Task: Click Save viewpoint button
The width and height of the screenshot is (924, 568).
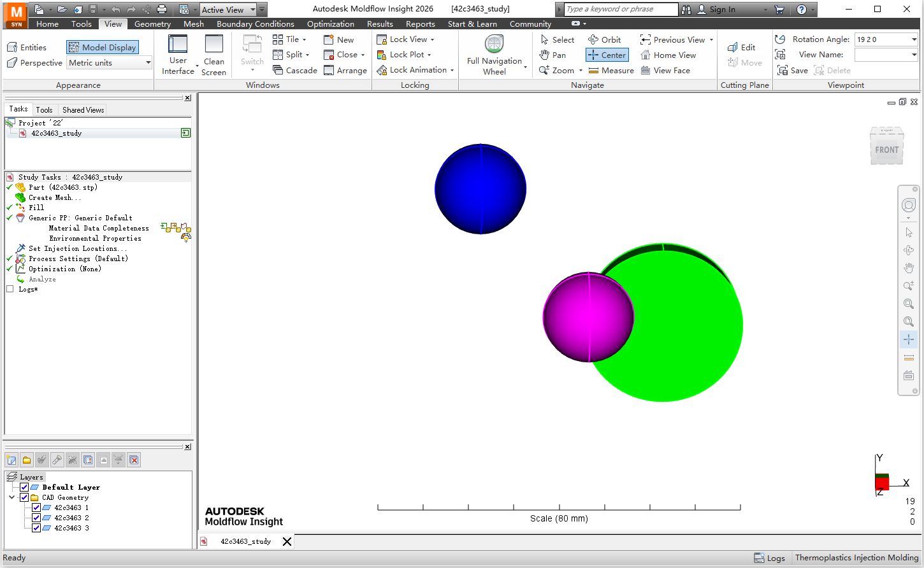Action: (x=792, y=71)
